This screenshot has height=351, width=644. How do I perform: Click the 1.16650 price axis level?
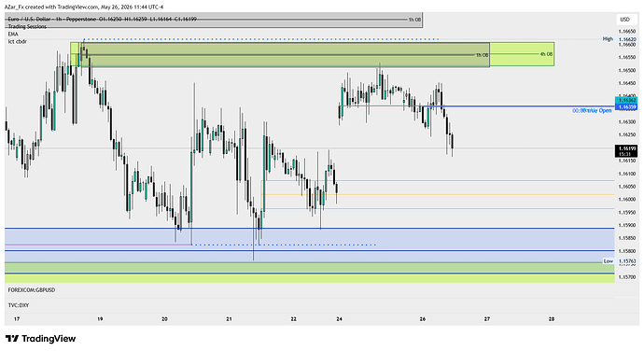coord(627,31)
